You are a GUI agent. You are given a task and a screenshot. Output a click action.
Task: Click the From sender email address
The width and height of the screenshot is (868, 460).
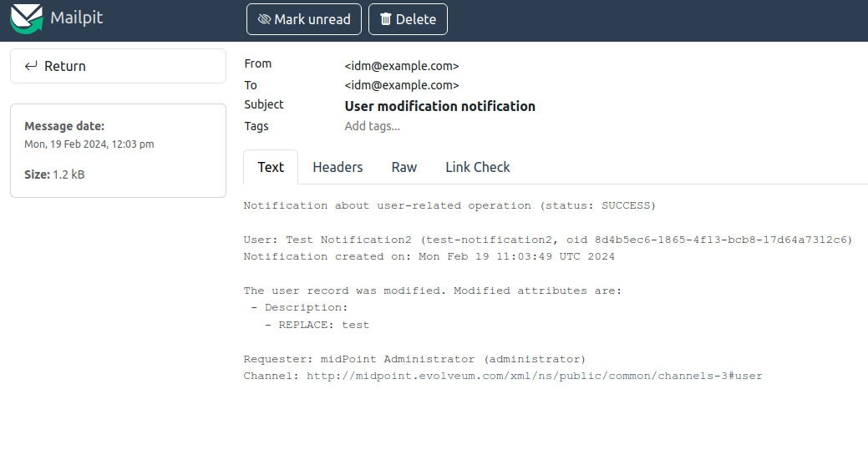click(402, 65)
